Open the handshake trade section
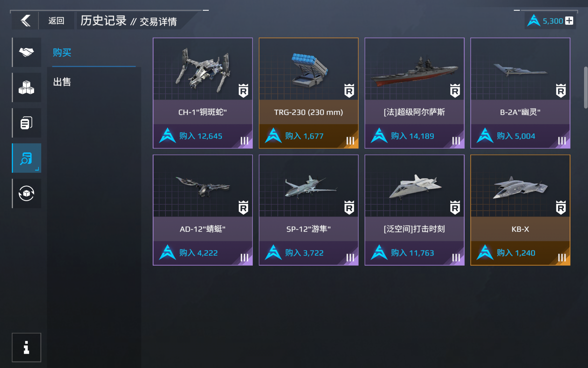Image resolution: width=588 pixels, height=368 pixels. click(x=26, y=52)
